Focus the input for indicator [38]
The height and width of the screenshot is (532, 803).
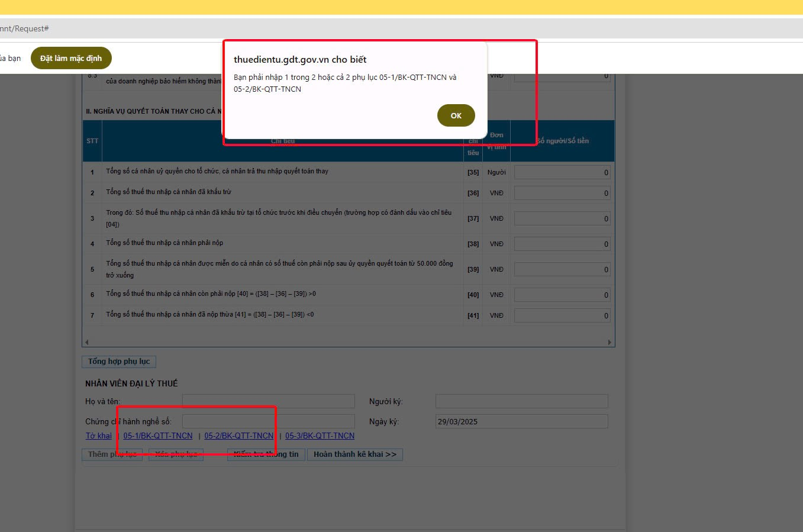(562, 244)
